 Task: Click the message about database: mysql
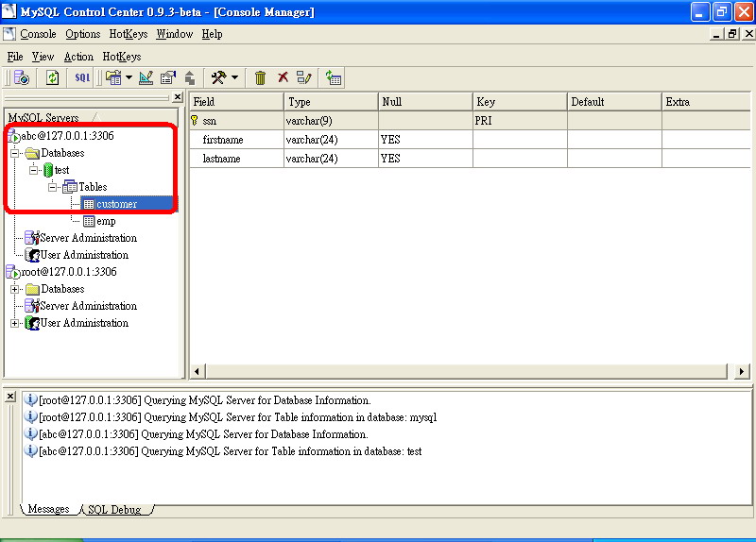point(238,417)
